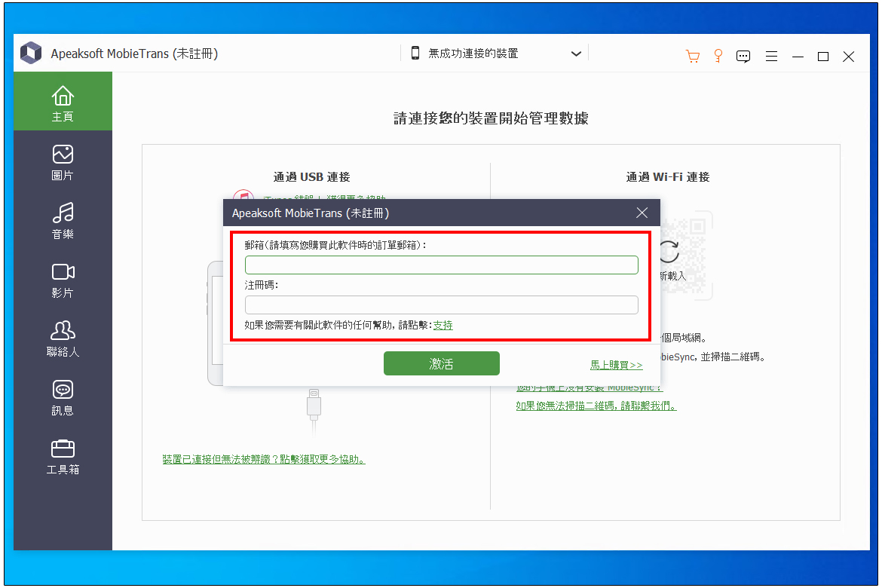882x588 pixels.
Task: Click the 請連接您的裝置開始管理數據 heading
Action: click(491, 118)
